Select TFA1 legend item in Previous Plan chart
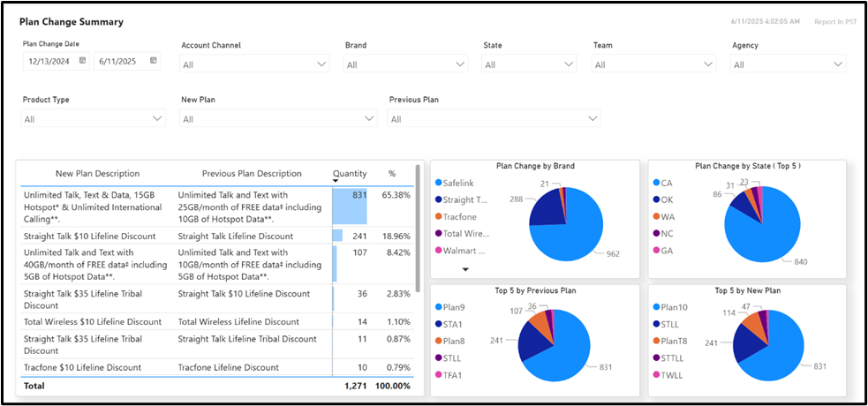The height and width of the screenshot is (406, 868). [449, 375]
